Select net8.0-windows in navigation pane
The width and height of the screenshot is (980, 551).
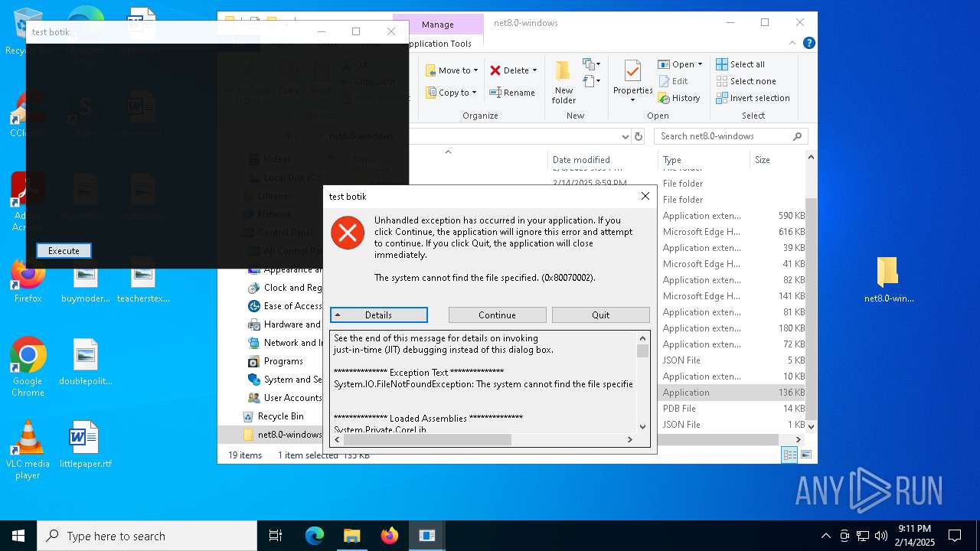[283, 435]
